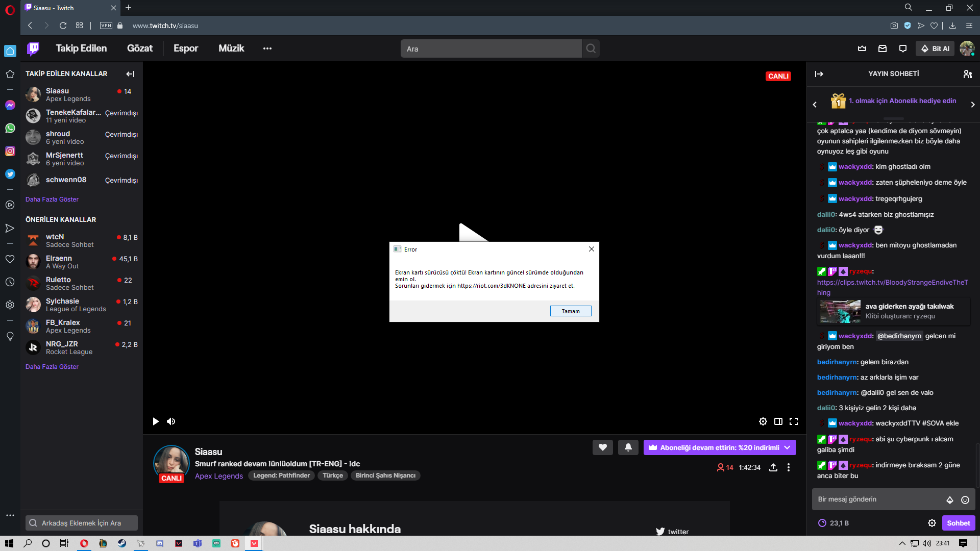Open the notifications inbox icon
The height and width of the screenshot is (551, 980).
[x=883, y=48]
